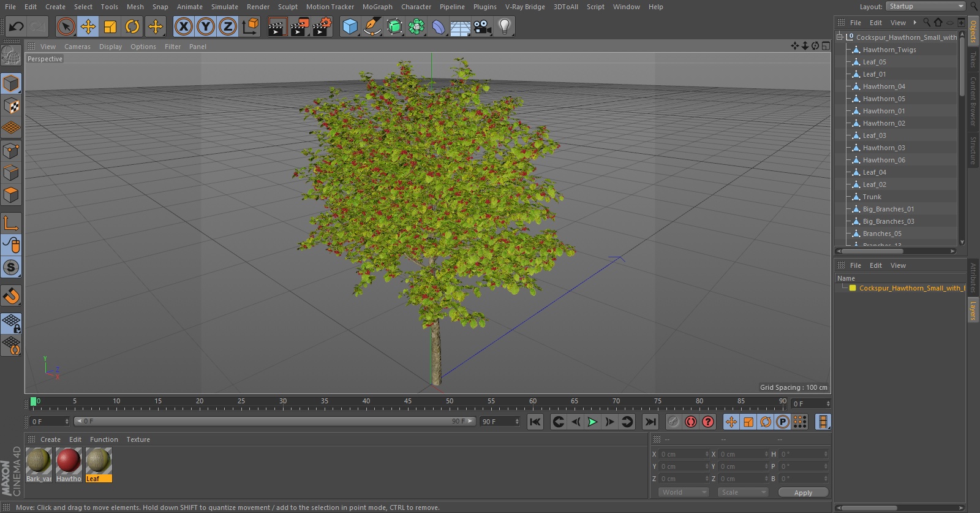Toggle record active objects keyframe

click(x=673, y=422)
